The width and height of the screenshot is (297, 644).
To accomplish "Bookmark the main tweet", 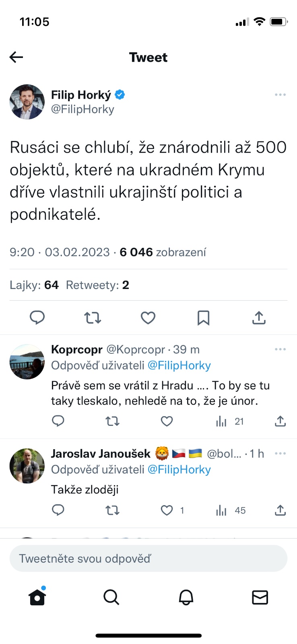I will click(x=203, y=318).
